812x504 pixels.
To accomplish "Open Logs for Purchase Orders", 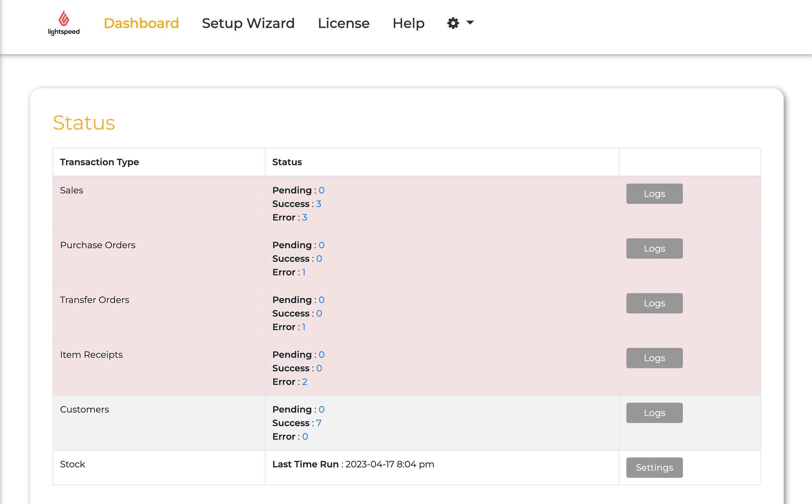I will pos(654,249).
